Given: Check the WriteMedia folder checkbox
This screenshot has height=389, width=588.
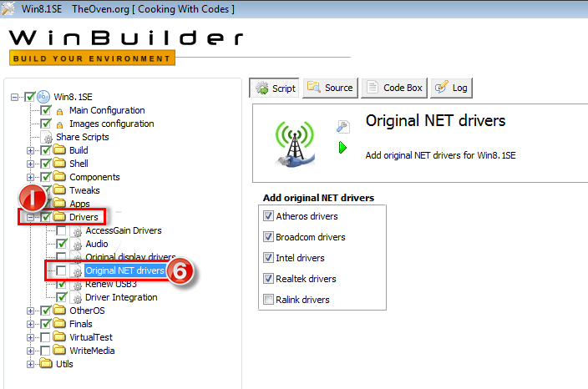Looking at the screenshot, I should click(x=45, y=351).
